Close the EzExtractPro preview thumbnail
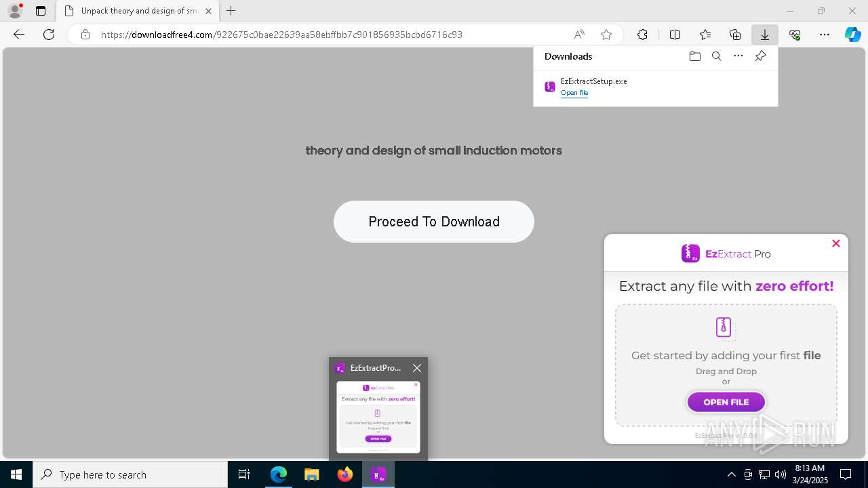The height and width of the screenshot is (488, 868). [417, 368]
